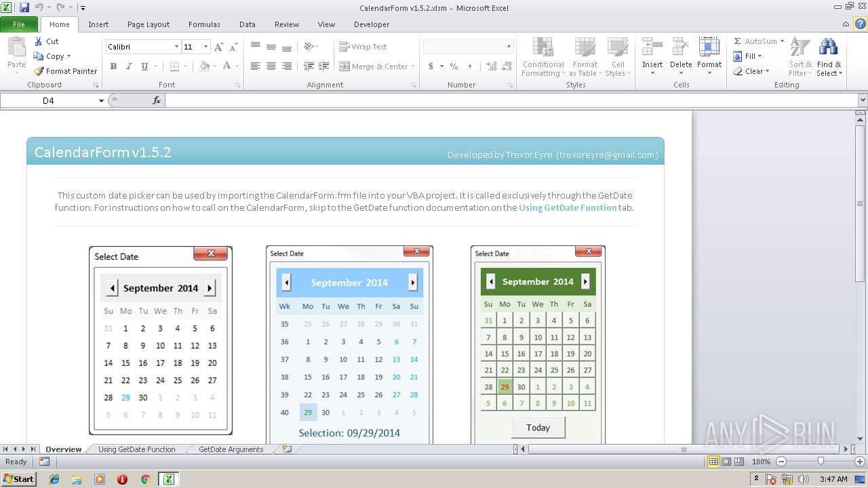The height and width of the screenshot is (488, 868).
Task: Follow the Using GetDate Function link
Action: point(568,207)
